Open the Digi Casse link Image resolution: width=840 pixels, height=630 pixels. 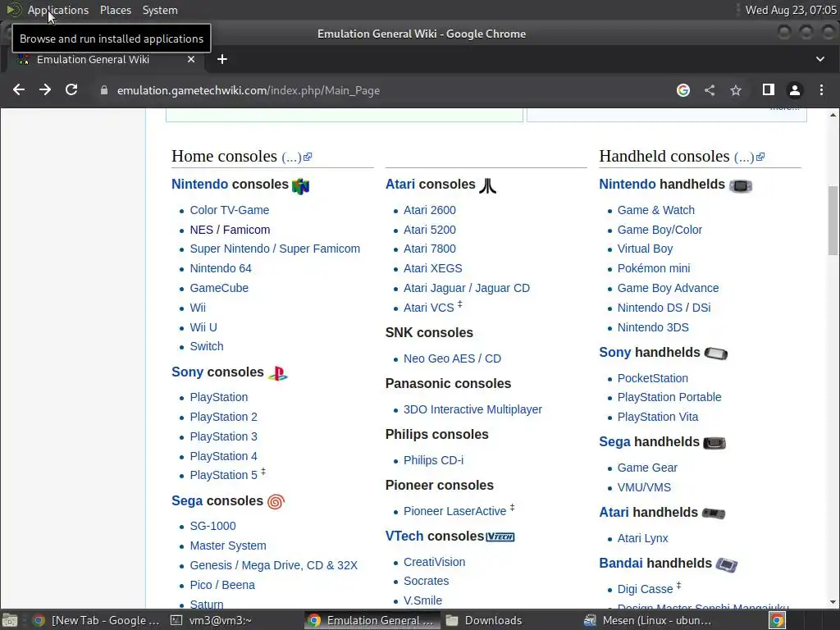coord(645,589)
